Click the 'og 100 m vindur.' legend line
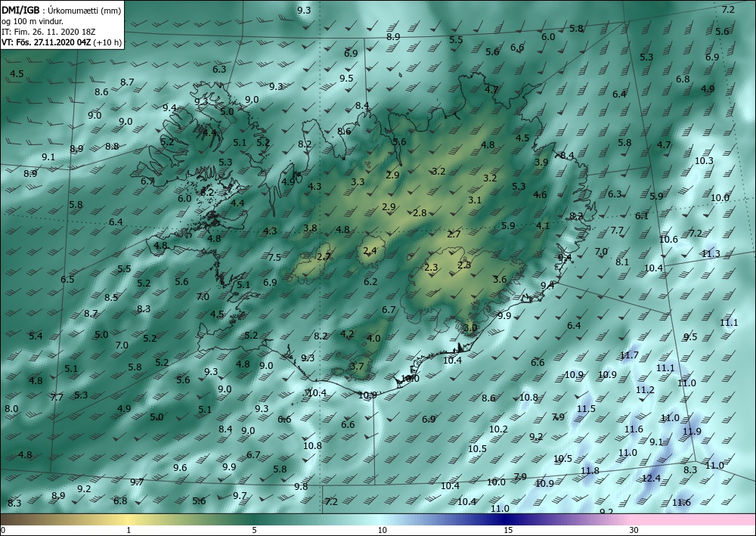The width and height of the screenshot is (756, 536). point(33,21)
